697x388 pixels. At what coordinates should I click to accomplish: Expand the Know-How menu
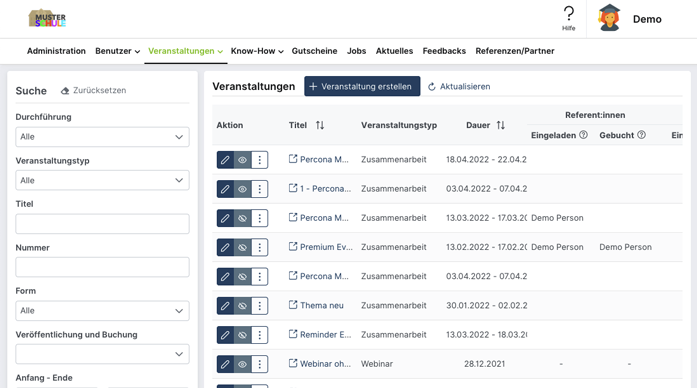(x=257, y=51)
